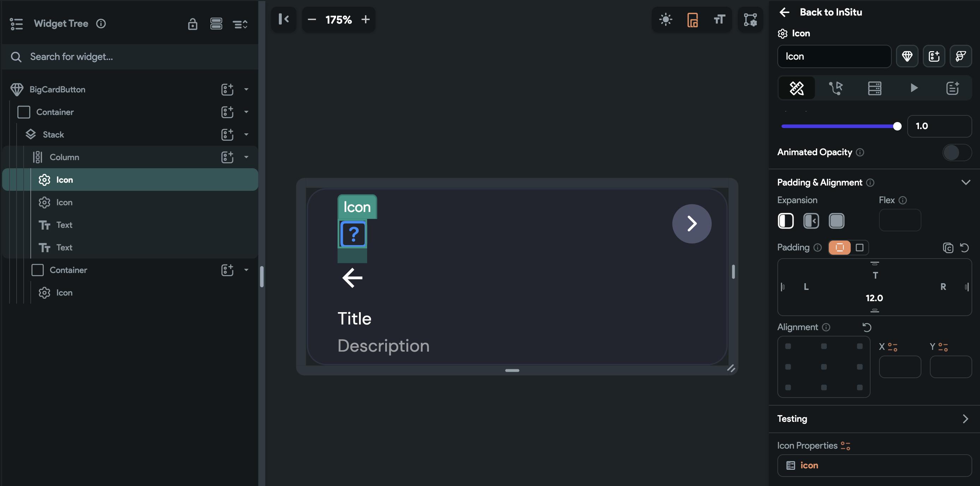Select Stack in widget tree

[x=53, y=134]
